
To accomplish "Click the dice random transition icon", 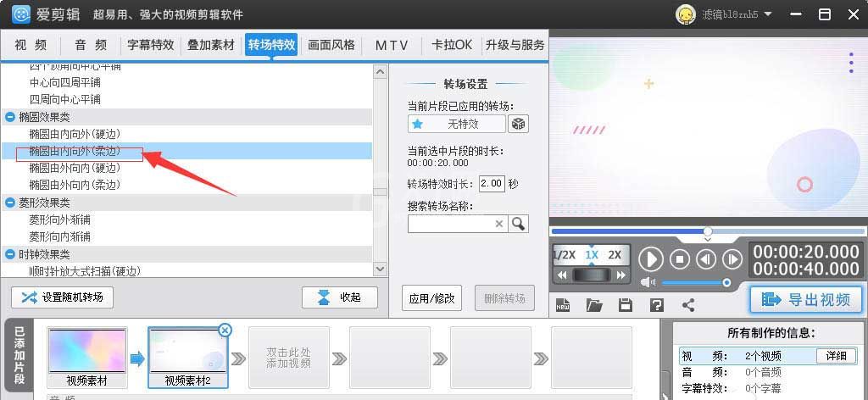I will coord(519,124).
